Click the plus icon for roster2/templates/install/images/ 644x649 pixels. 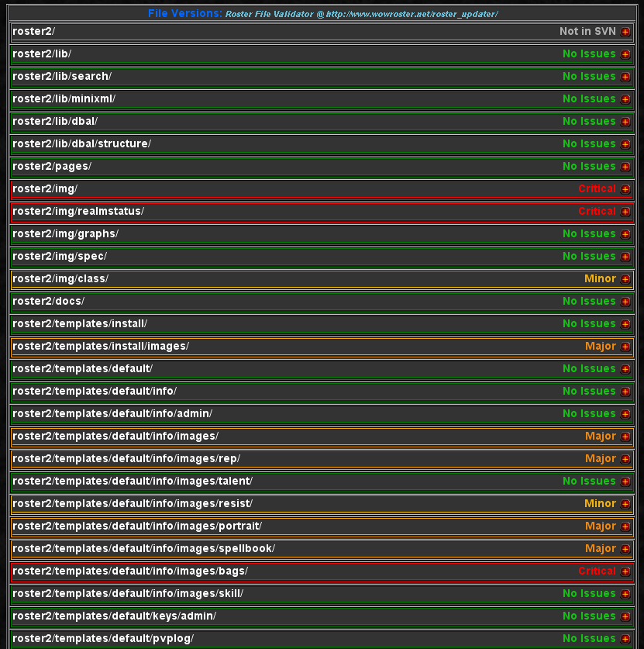click(x=625, y=347)
